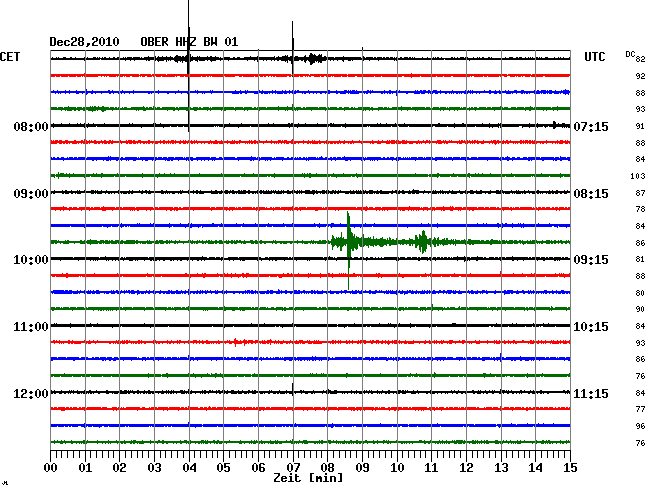Click the Zeit [min] axis title
650x494 pixels.
308,478
